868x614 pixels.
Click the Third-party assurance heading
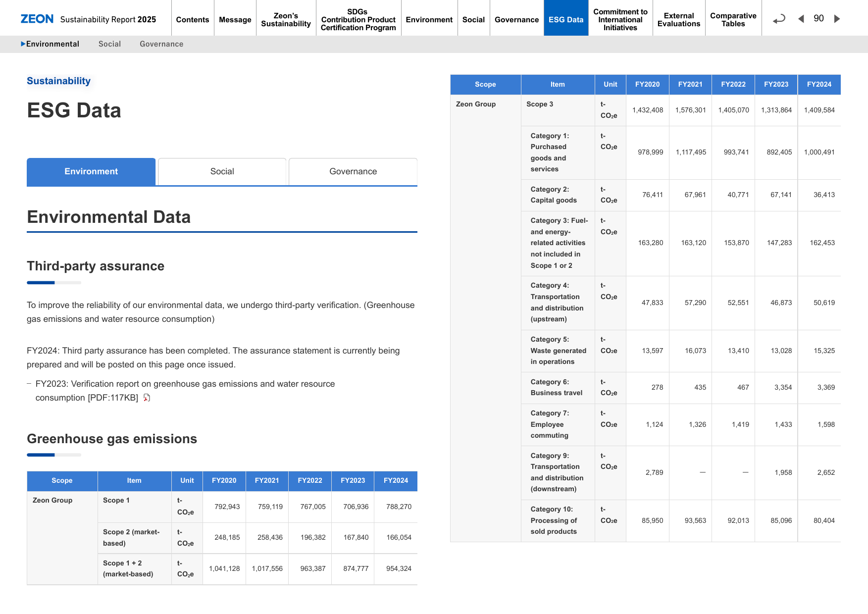coord(96,266)
